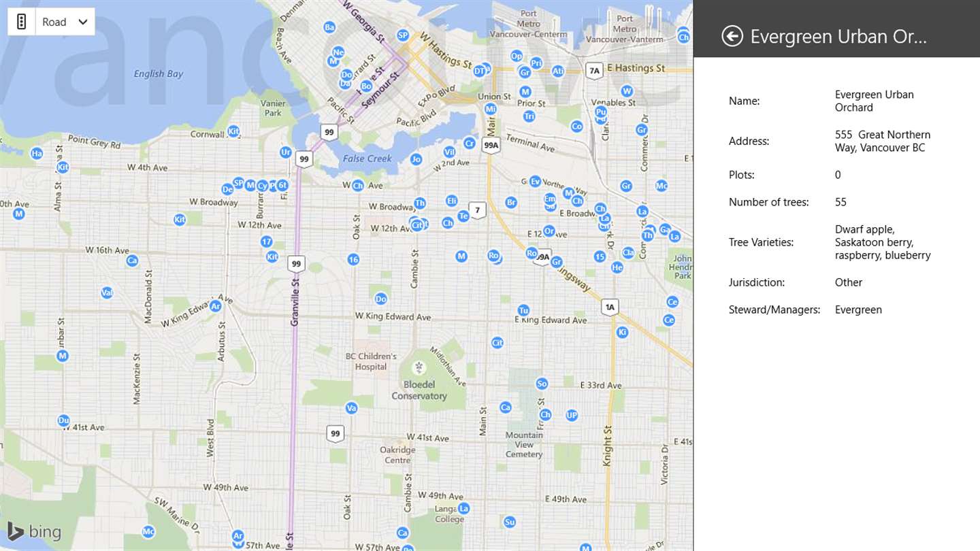Select the '15' numbered map pin
This screenshot has height=551, width=980.
tap(600, 256)
